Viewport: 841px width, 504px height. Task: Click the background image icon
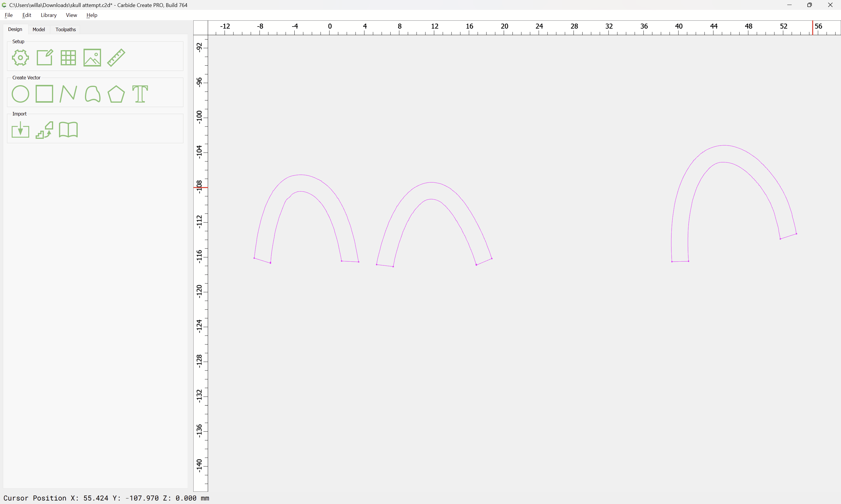(92, 57)
